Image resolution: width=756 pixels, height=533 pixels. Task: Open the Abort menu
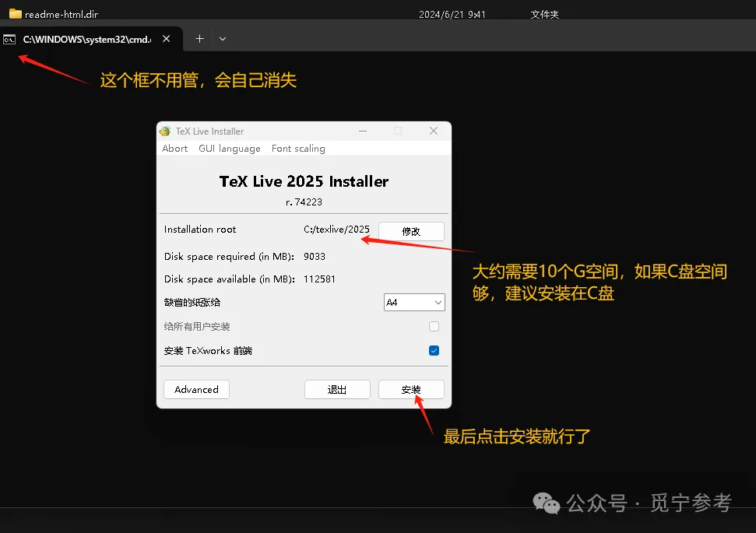tap(174, 149)
